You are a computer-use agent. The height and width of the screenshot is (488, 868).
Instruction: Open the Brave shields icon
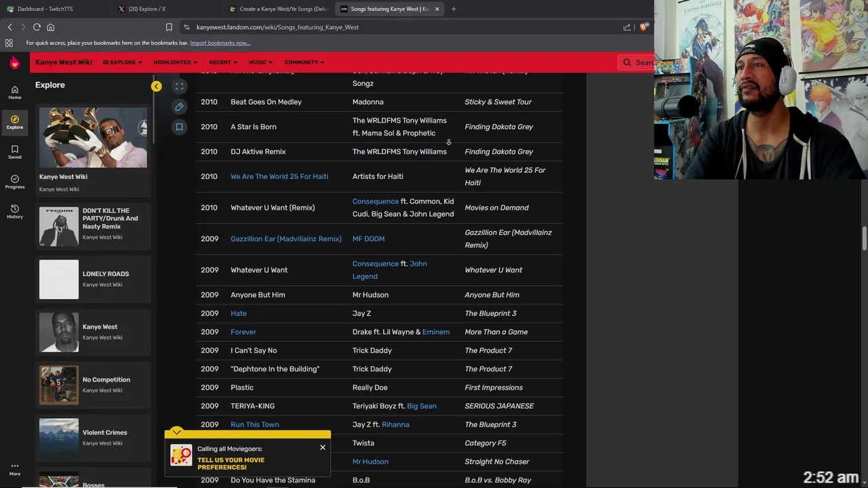coord(643,27)
